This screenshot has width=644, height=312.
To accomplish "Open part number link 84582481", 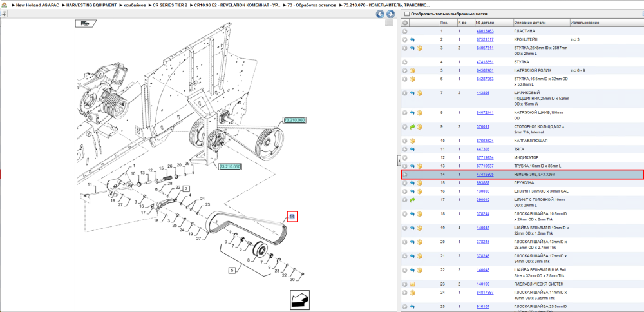I will click(485, 70).
